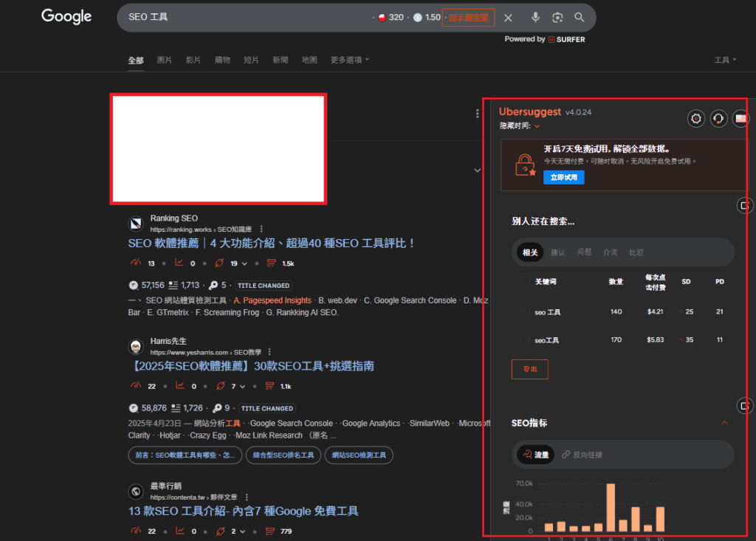The image size is (756, 541).
Task: Tick the 关键词 header select-all checkbox
Action: point(524,282)
